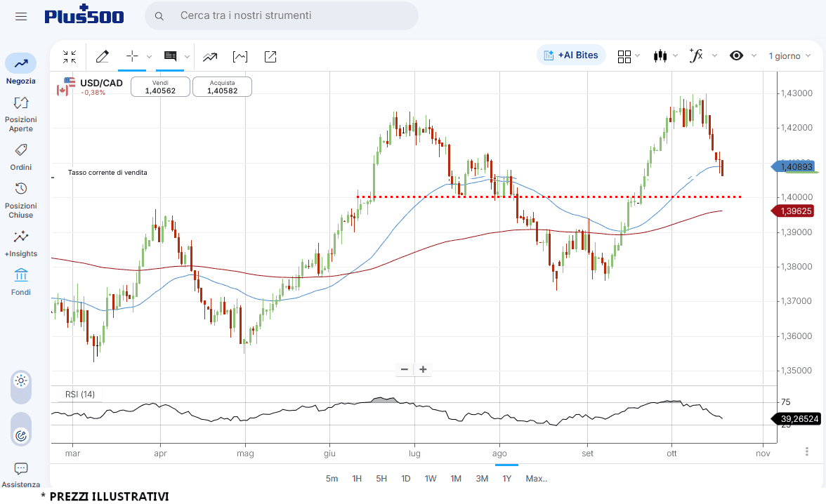Image resolution: width=826 pixels, height=504 pixels.
Task: Select Max.. time range tab
Action: (537, 479)
